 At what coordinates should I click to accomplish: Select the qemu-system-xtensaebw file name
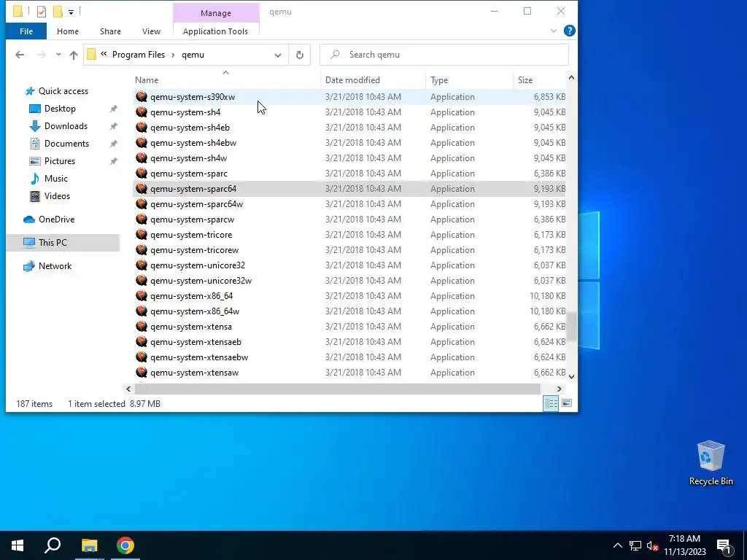(x=199, y=357)
